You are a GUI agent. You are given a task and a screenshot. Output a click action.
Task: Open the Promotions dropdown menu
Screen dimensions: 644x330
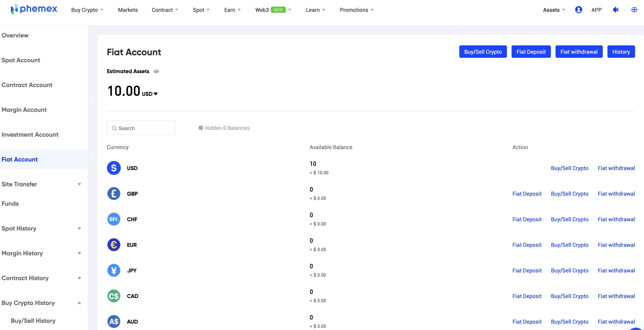pyautogui.click(x=357, y=10)
